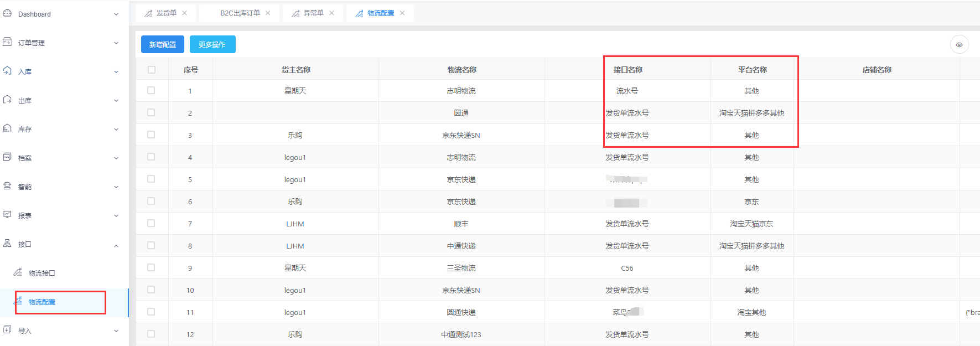Expand the 智能 menu chevron

click(116, 187)
